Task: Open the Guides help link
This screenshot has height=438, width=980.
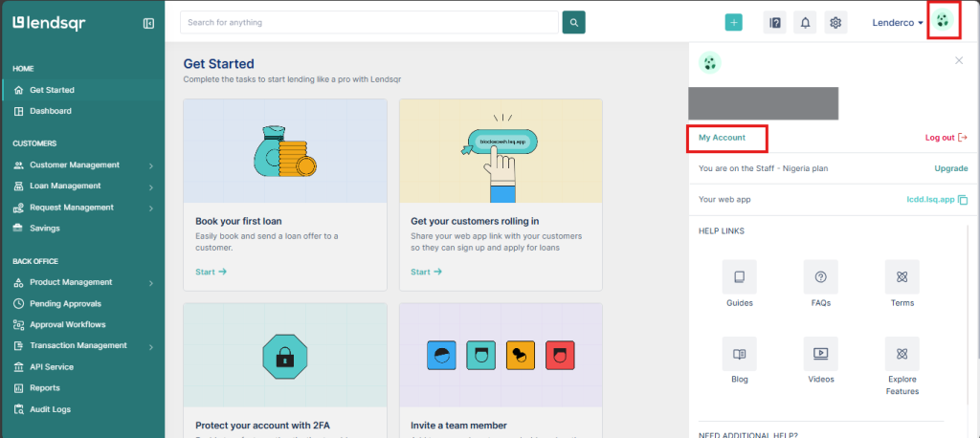Action: click(739, 277)
